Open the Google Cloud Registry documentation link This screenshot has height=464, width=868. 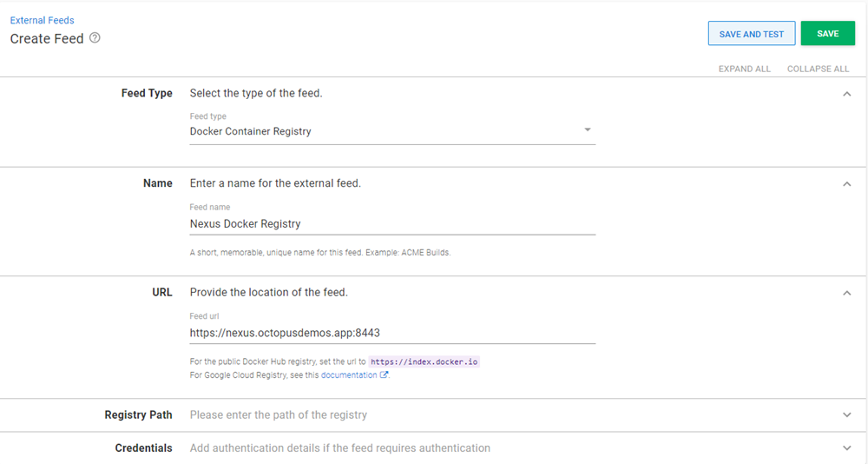tap(349, 375)
